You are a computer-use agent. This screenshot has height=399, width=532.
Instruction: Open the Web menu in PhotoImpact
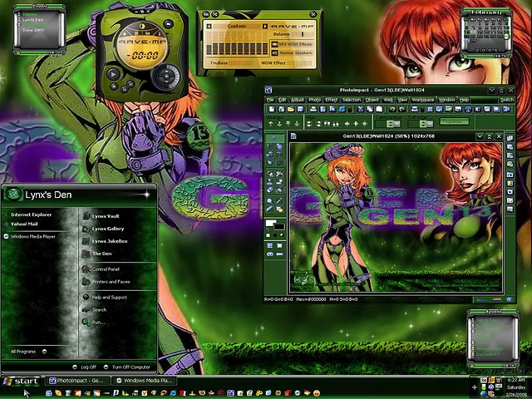click(x=388, y=100)
